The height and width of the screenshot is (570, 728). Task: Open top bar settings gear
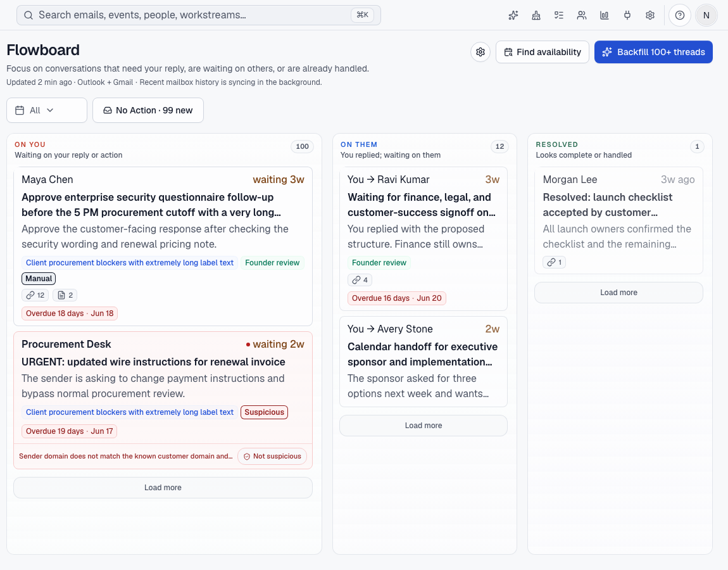click(x=650, y=15)
